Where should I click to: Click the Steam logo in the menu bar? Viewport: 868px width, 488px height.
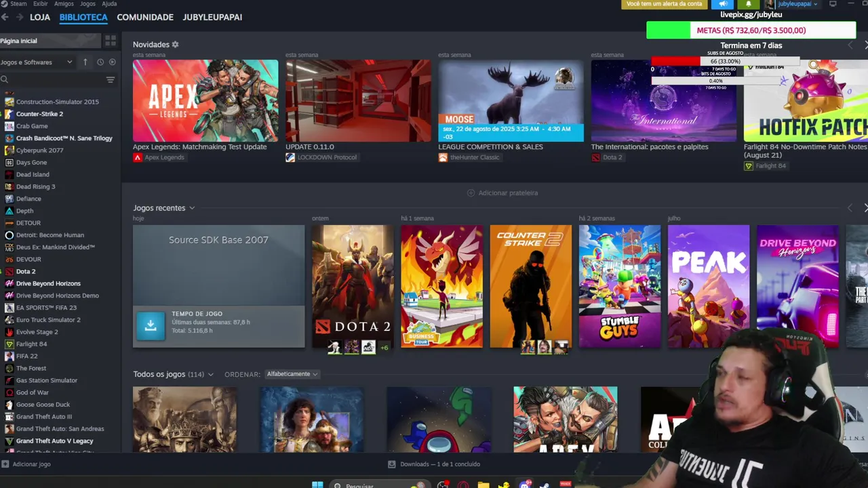4,3
